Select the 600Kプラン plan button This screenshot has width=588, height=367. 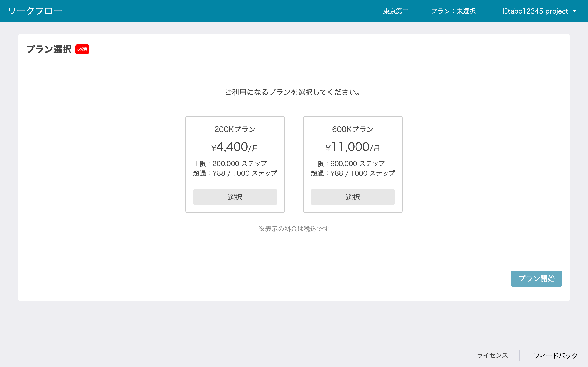click(353, 197)
